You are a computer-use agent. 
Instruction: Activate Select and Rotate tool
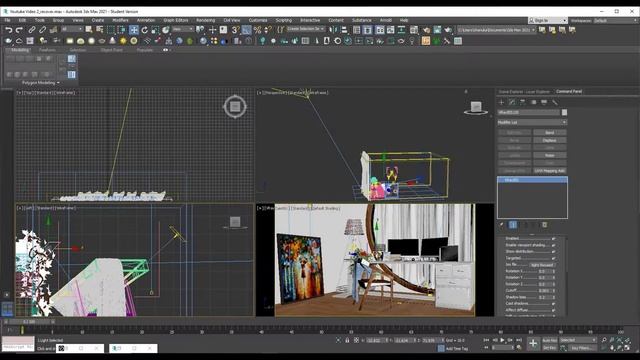(x=144, y=30)
